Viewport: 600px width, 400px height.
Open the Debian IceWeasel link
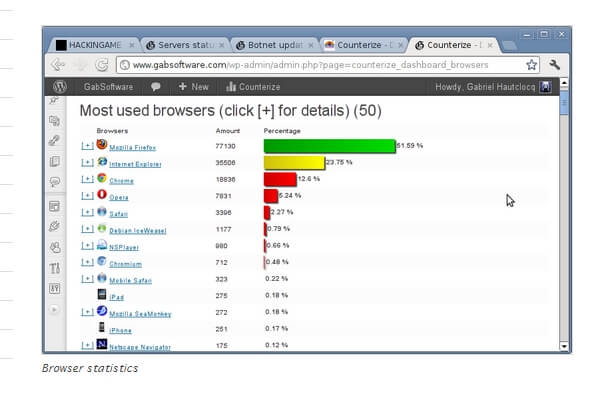pyautogui.click(x=138, y=231)
